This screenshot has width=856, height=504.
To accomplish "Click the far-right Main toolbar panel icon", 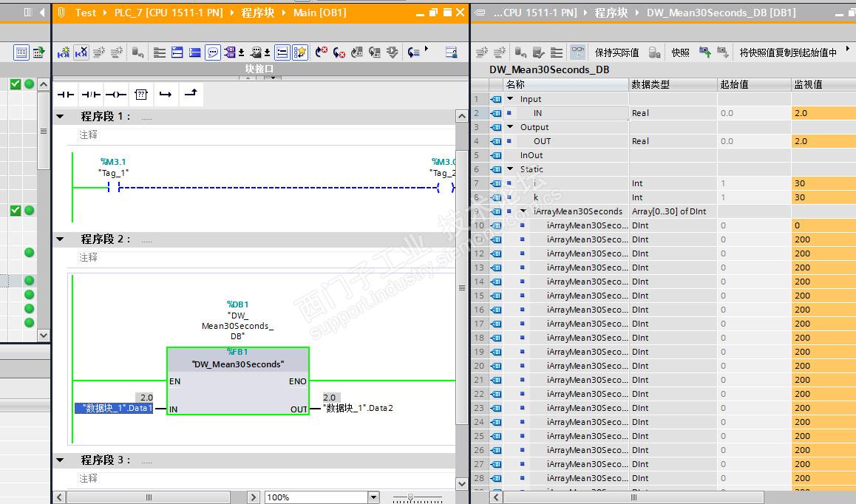I will 451,52.
